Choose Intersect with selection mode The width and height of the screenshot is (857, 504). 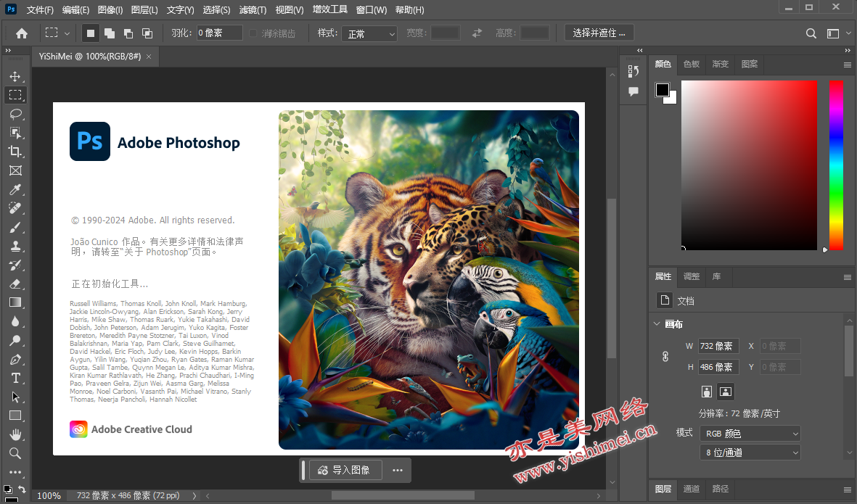[x=147, y=33]
